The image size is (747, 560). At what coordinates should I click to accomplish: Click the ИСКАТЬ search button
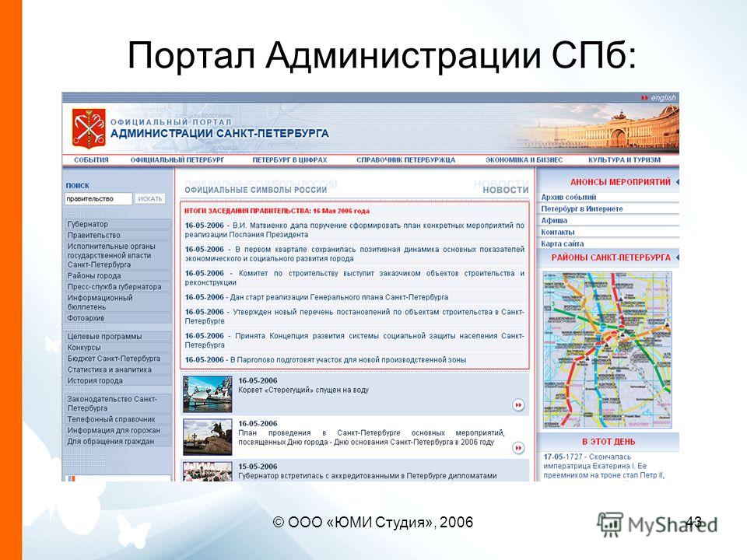pos(149,198)
